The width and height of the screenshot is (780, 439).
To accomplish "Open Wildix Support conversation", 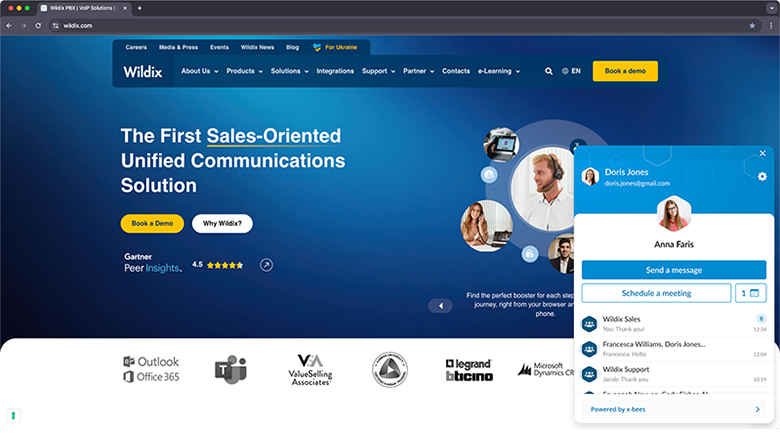I will (674, 374).
